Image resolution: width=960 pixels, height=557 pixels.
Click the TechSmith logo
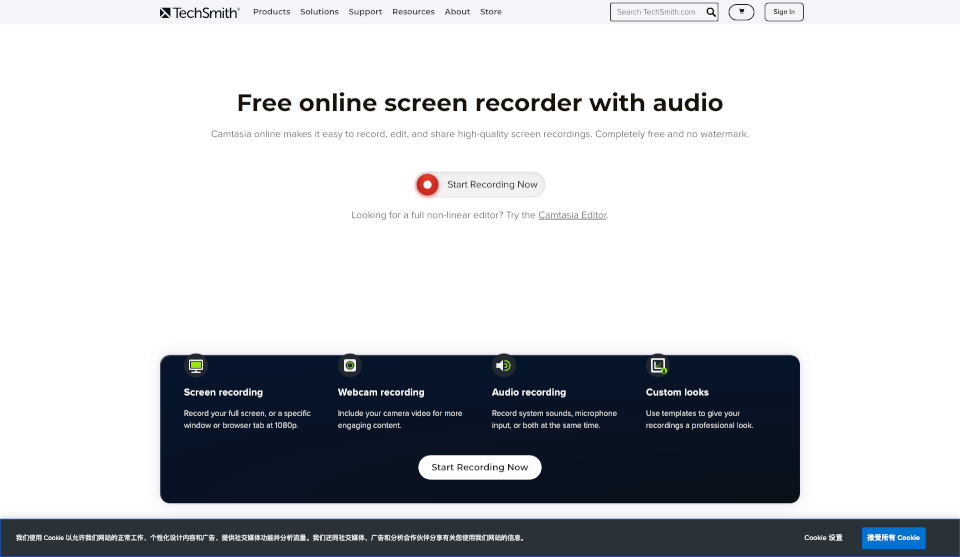[200, 12]
